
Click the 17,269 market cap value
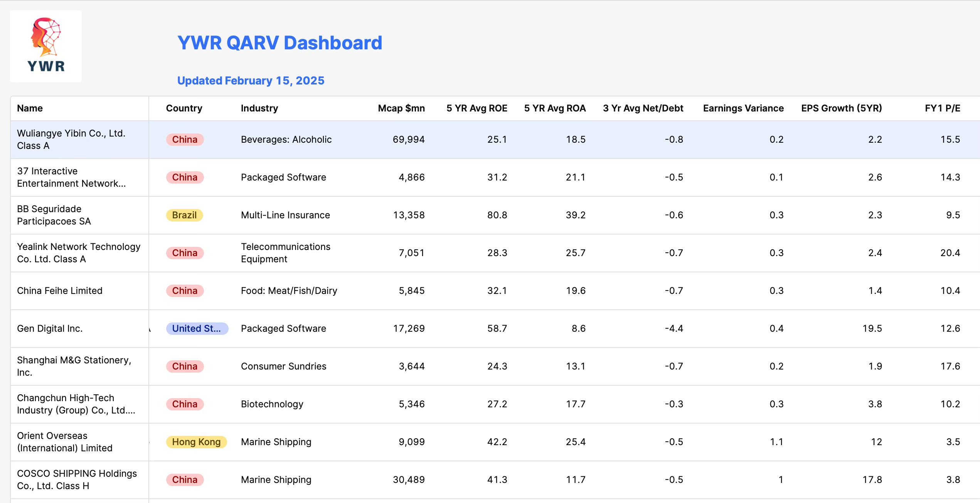coord(409,329)
